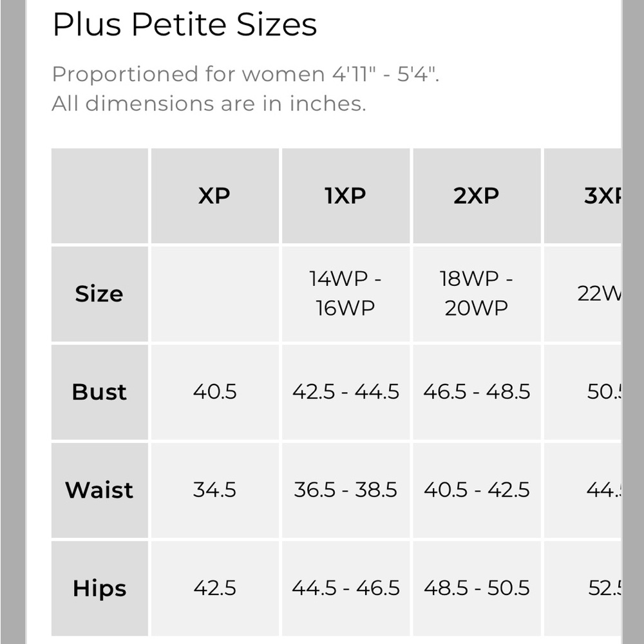Click the 1XP bust cell 42.5 - 44.5
The height and width of the screenshot is (644, 644).
click(x=345, y=392)
